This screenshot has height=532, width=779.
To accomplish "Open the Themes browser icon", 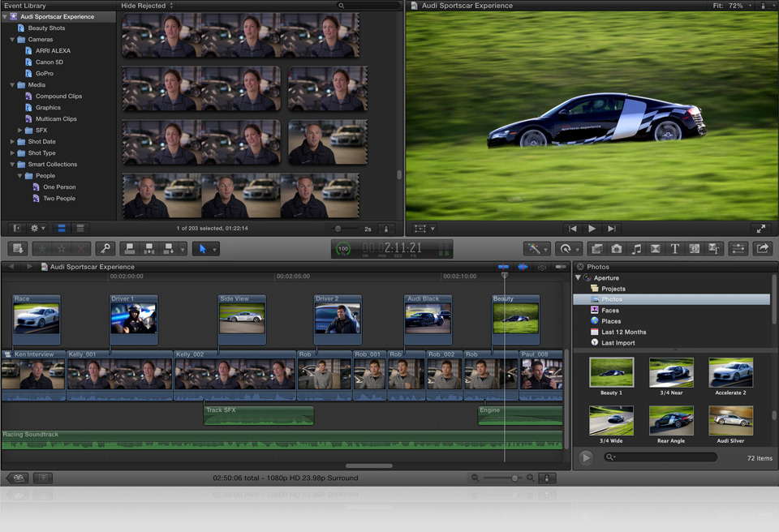I will pyautogui.click(x=714, y=249).
